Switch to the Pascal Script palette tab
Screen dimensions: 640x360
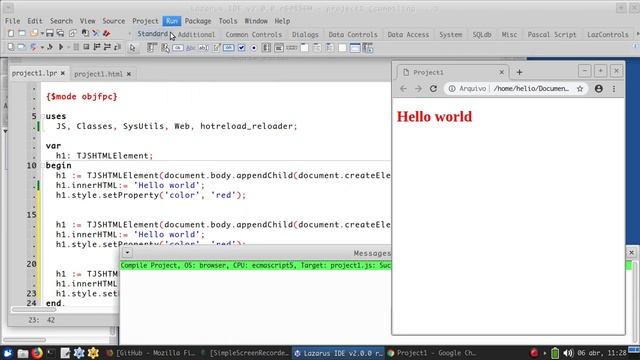[x=552, y=35]
